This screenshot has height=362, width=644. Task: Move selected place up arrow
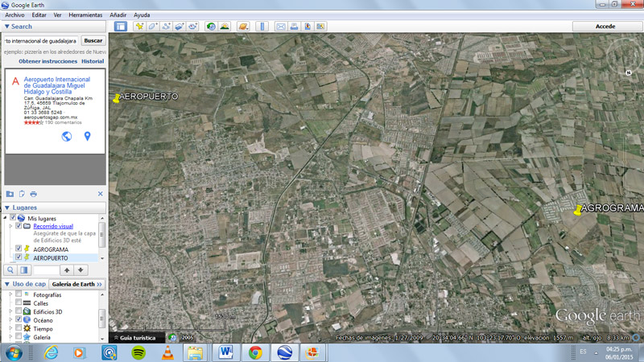point(67,270)
